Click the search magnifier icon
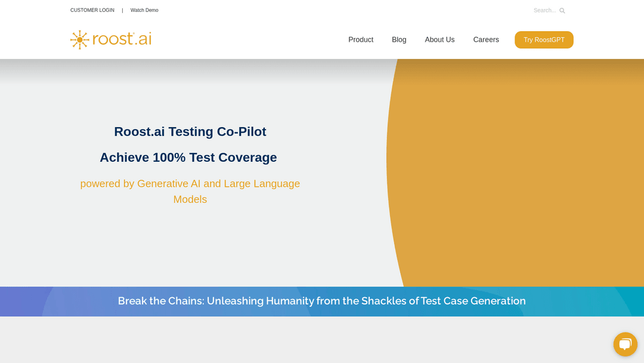The image size is (644, 363). 562,11
